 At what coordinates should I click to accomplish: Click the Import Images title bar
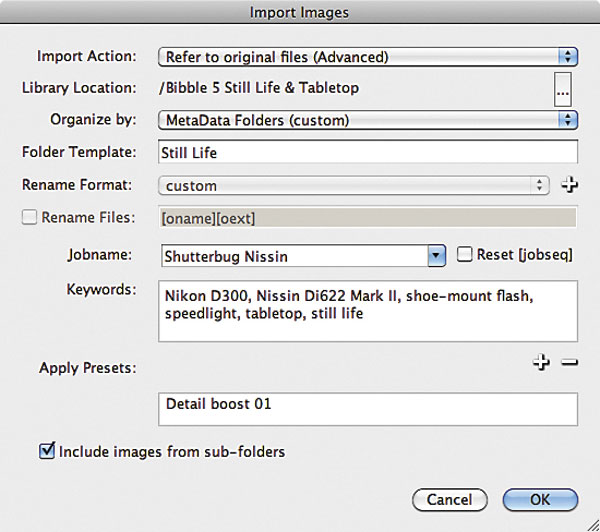click(x=300, y=12)
